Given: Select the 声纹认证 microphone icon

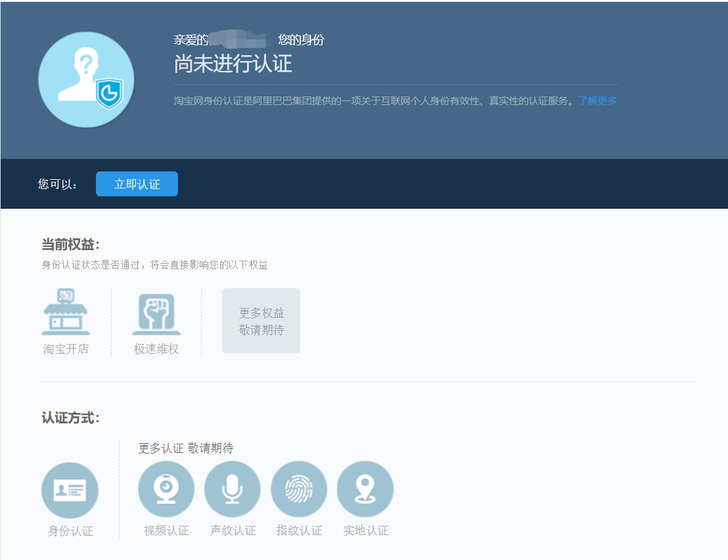Looking at the screenshot, I should 233,488.
